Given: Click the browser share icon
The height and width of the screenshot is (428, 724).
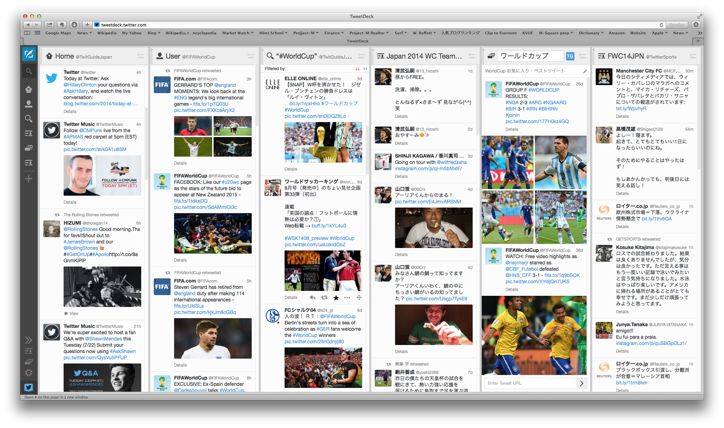Looking at the screenshot, I should point(49,24).
